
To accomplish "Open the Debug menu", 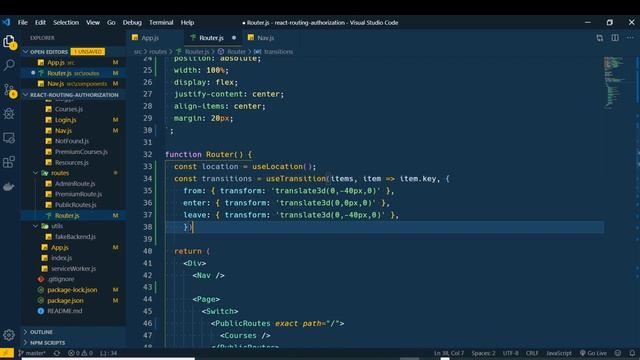I will coord(132,22).
